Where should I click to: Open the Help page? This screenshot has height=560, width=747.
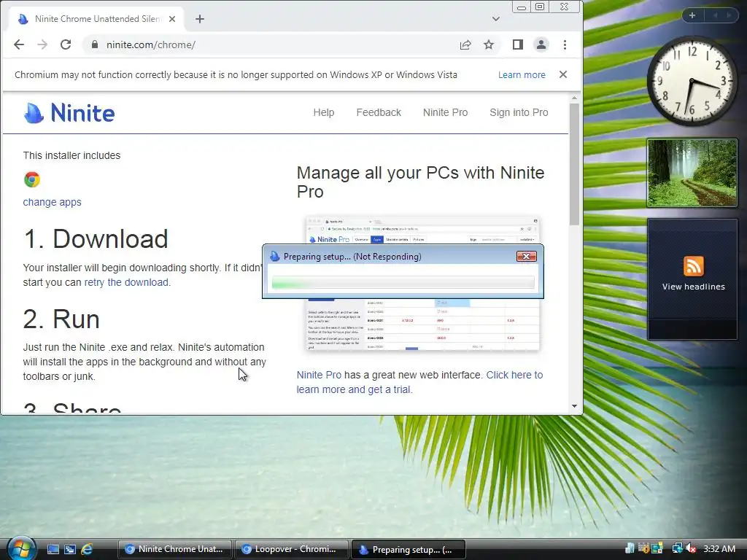coord(324,112)
